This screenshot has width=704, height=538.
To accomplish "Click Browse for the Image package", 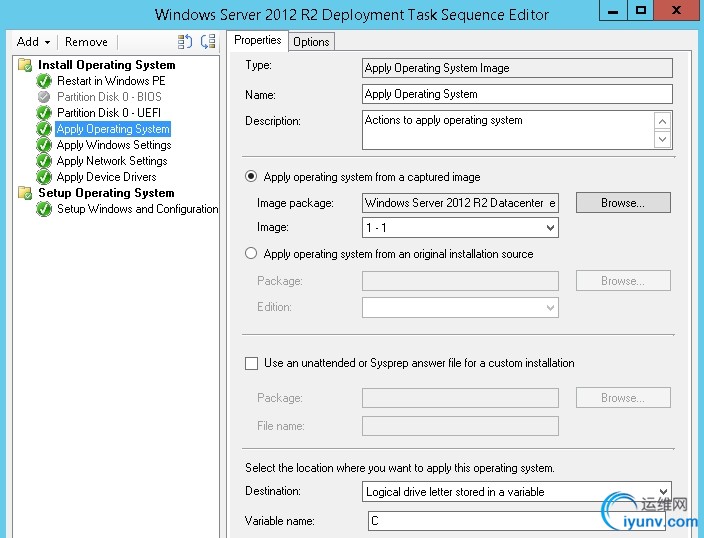I will [x=623, y=203].
